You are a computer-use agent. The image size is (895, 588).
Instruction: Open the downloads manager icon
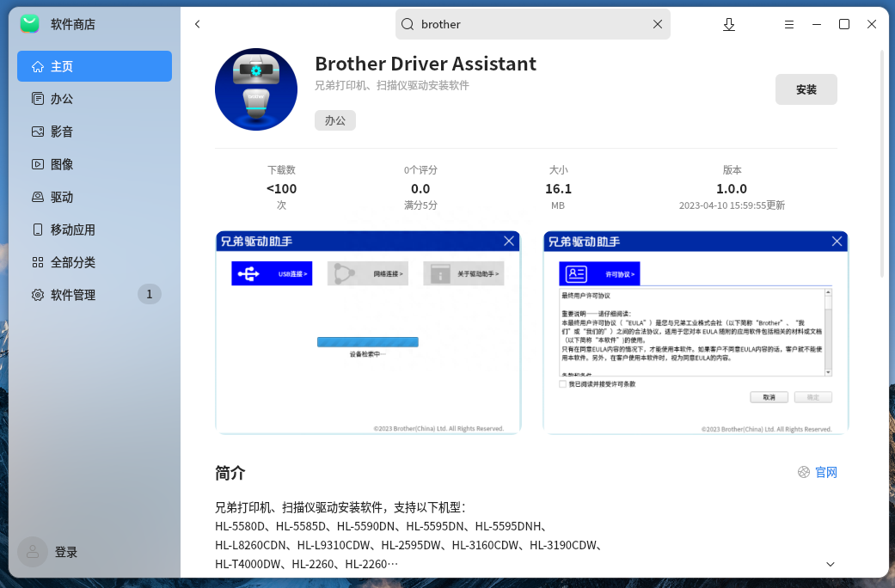pos(729,24)
